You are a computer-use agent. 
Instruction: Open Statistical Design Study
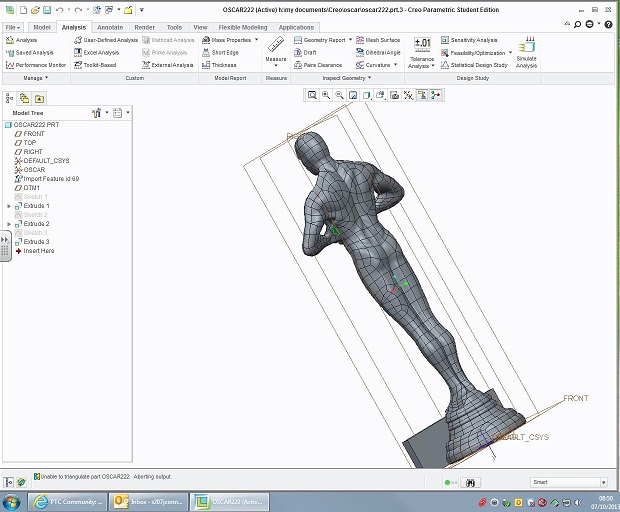(474, 65)
